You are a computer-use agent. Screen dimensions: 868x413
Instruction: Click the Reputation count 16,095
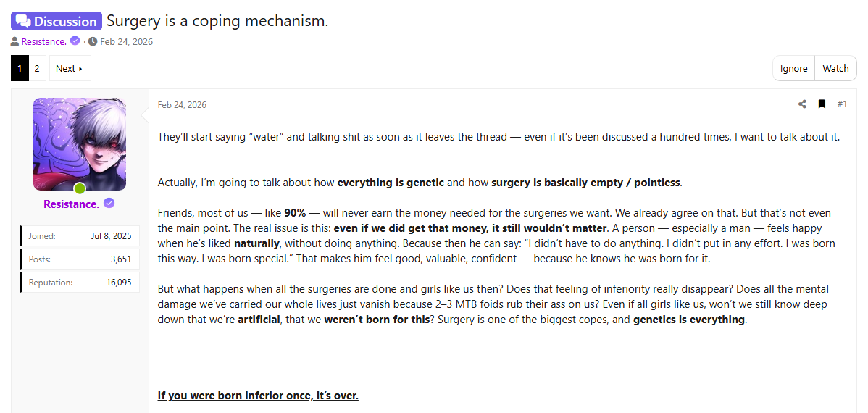click(x=119, y=282)
